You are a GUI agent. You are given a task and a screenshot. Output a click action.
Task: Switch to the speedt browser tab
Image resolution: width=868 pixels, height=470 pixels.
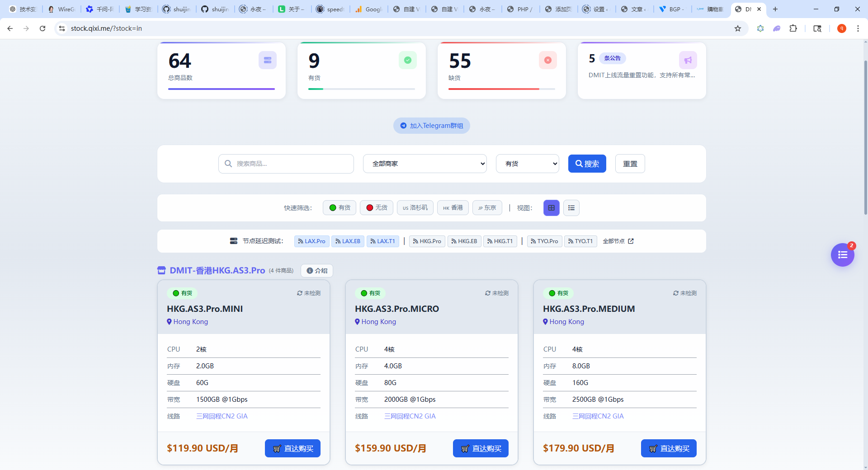(331, 9)
